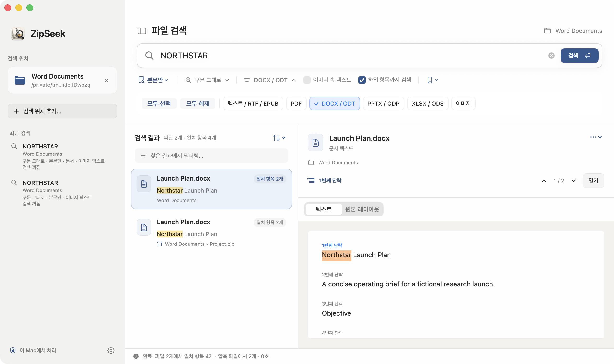
Task: Select the 텍스트 preview tab
Action: tap(324, 209)
